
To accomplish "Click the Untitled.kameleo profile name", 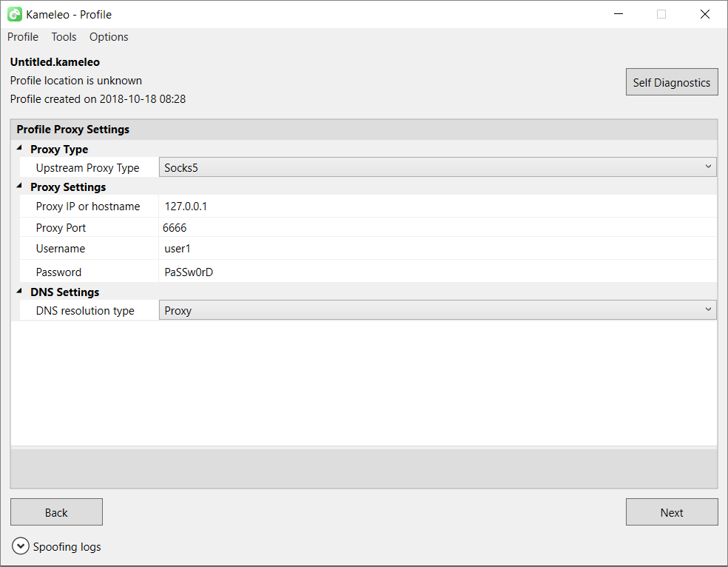I will [55, 61].
